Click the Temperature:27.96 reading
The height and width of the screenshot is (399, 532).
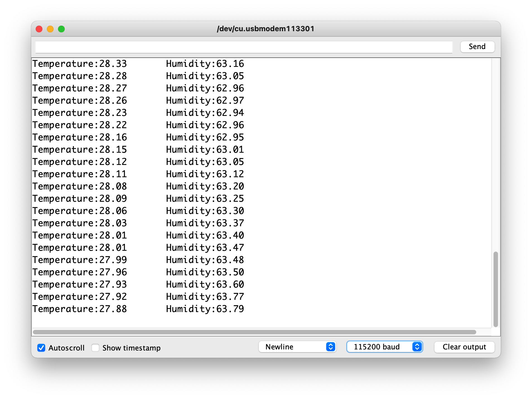[80, 272]
